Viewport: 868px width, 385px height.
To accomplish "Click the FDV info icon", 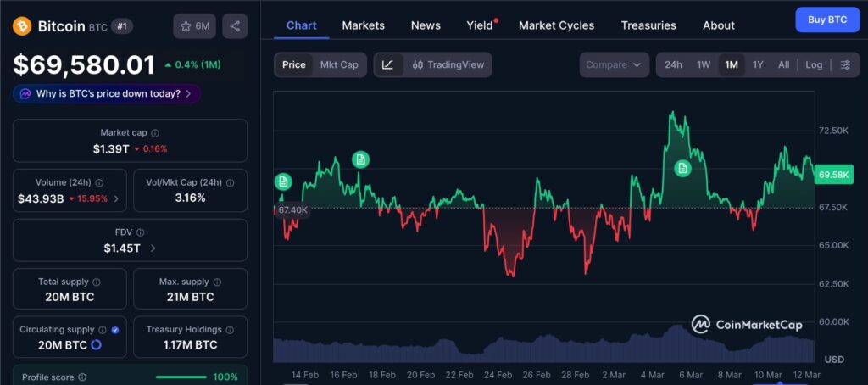I will 141,232.
